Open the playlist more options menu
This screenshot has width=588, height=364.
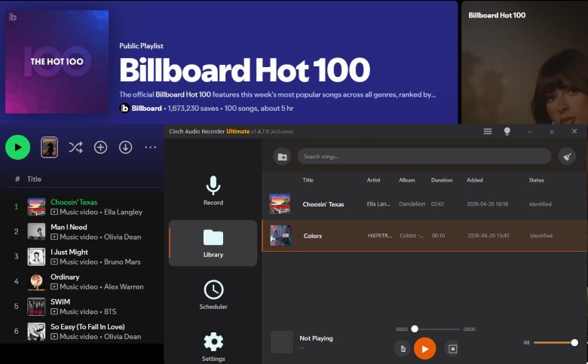click(x=150, y=147)
